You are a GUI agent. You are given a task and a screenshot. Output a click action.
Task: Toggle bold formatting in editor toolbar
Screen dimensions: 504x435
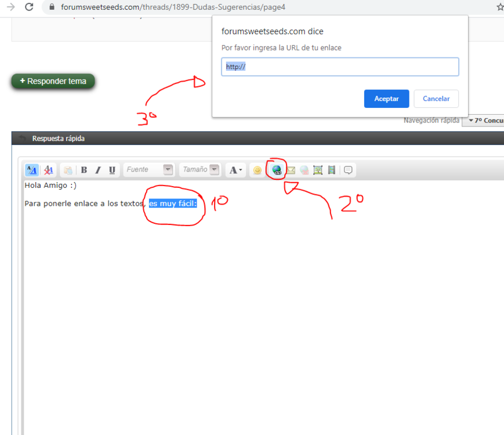coord(84,170)
